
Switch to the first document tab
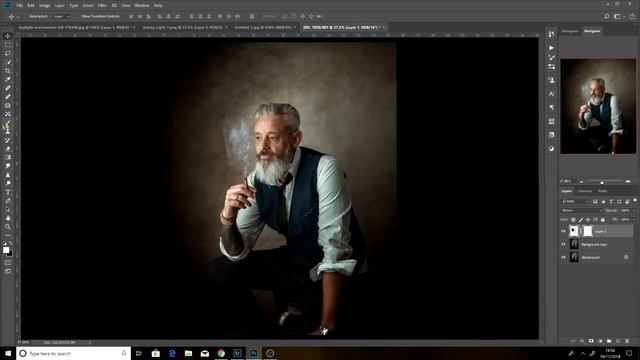coord(75,27)
